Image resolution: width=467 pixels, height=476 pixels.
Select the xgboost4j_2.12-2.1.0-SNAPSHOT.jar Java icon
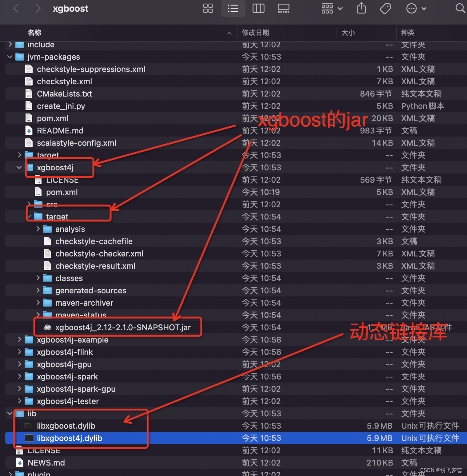tap(47, 327)
